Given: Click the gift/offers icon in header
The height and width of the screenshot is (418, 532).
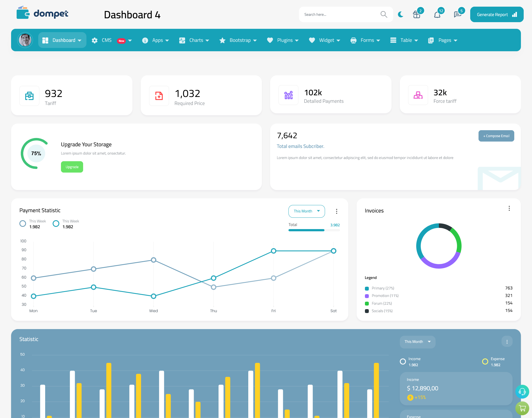Looking at the screenshot, I should tap(417, 14).
